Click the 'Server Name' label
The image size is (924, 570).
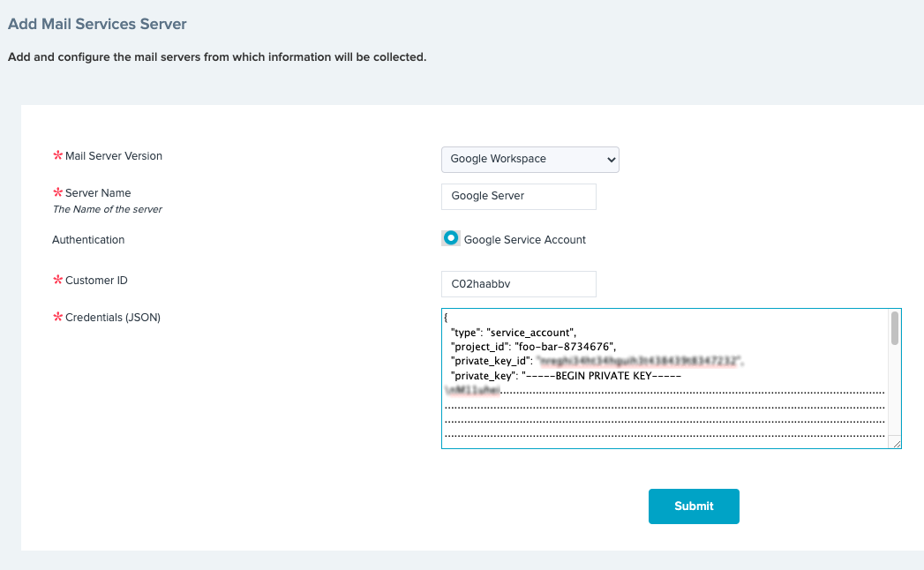click(x=98, y=193)
